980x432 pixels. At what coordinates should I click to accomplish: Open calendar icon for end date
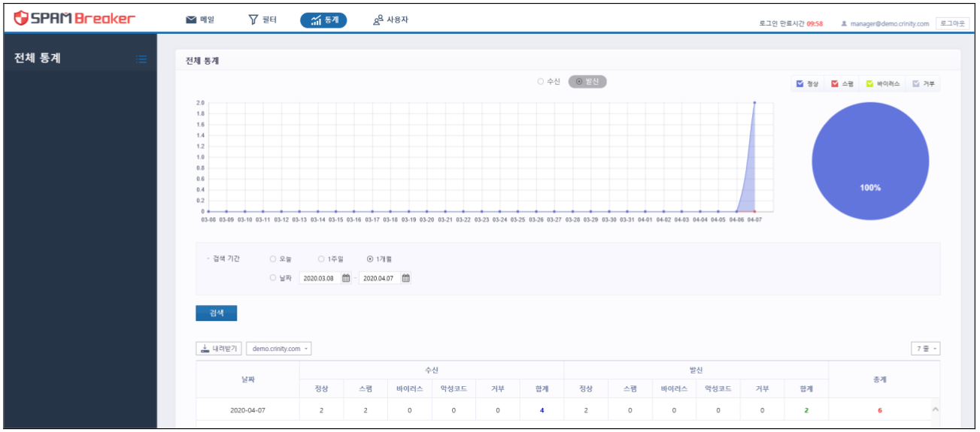(406, 278)
